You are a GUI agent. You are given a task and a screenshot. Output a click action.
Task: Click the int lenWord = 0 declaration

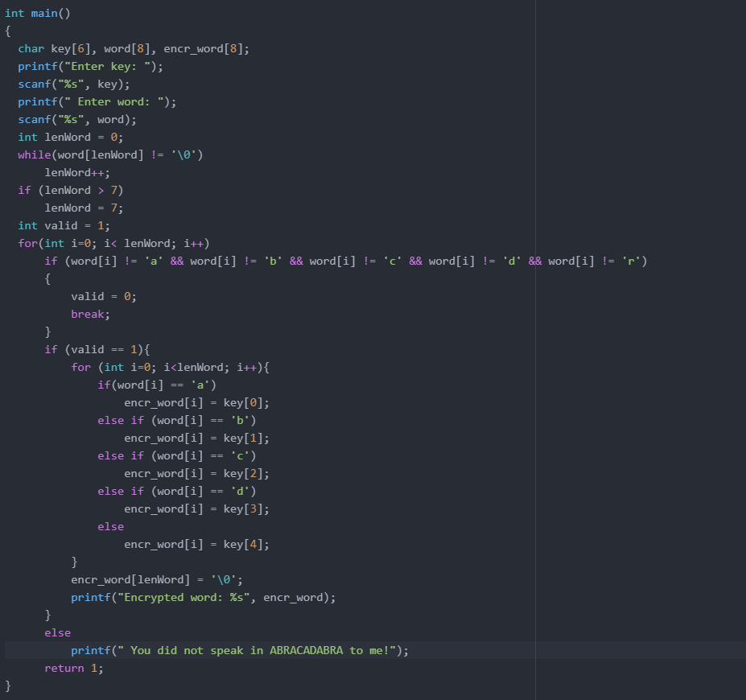click(68, 137)
